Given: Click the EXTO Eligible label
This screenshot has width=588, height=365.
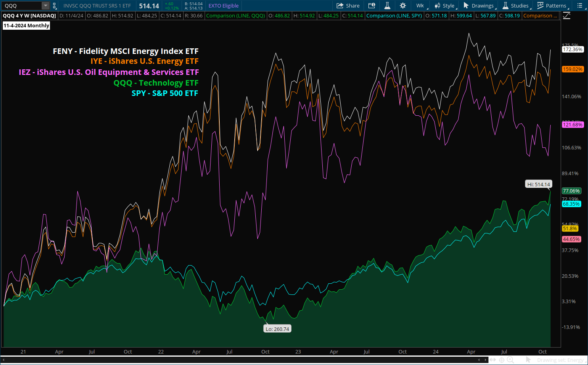Looking at the screenshot, I should click(x=224, y=6).
